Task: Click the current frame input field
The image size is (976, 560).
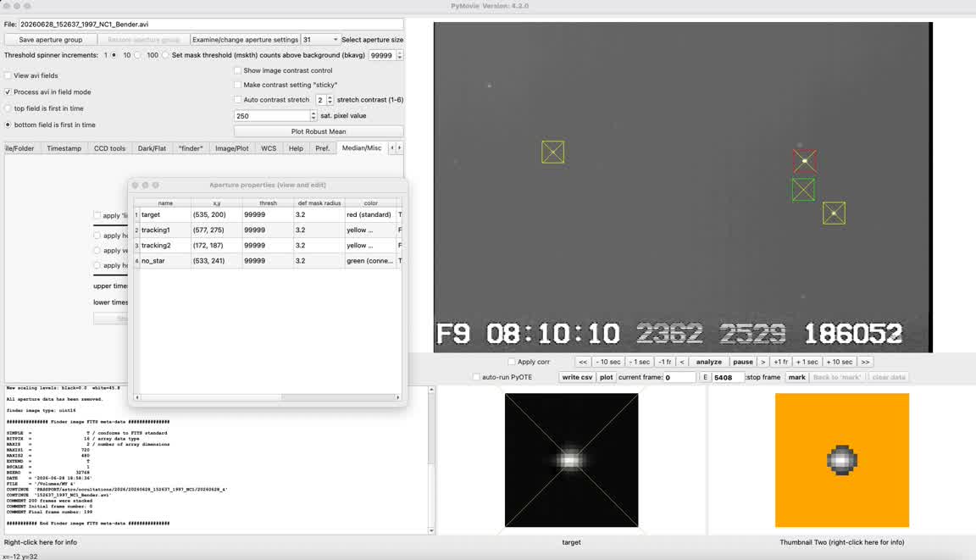Action: coord(679,377)
